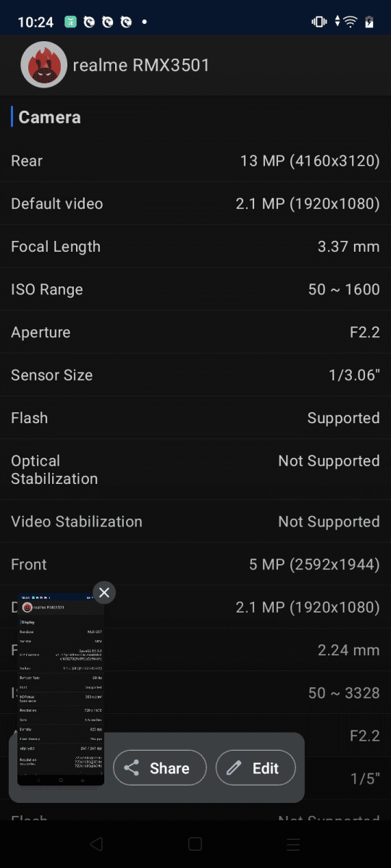This screenshot has height=868, width=391.
Task: Tap the Share button
Action: [x=160, y=768]
